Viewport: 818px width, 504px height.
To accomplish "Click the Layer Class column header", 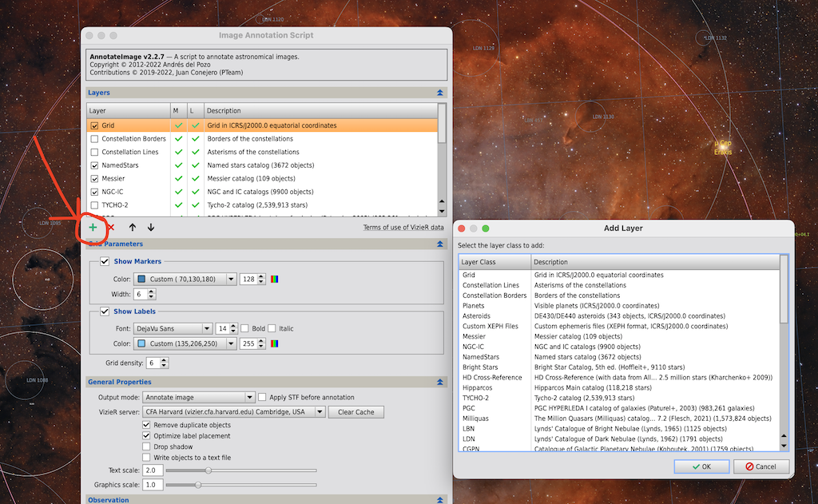I will click(x=495, y=262).
